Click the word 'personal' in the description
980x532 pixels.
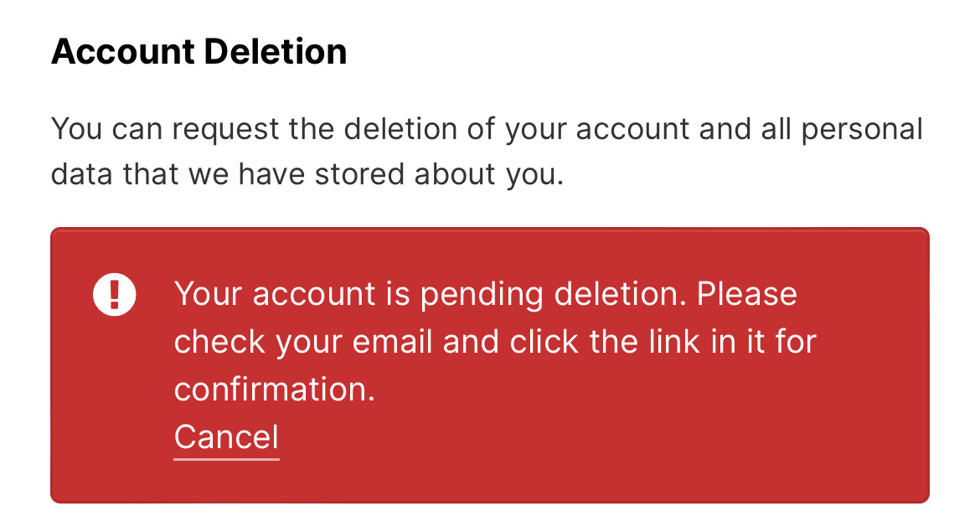tap(862, 130)
